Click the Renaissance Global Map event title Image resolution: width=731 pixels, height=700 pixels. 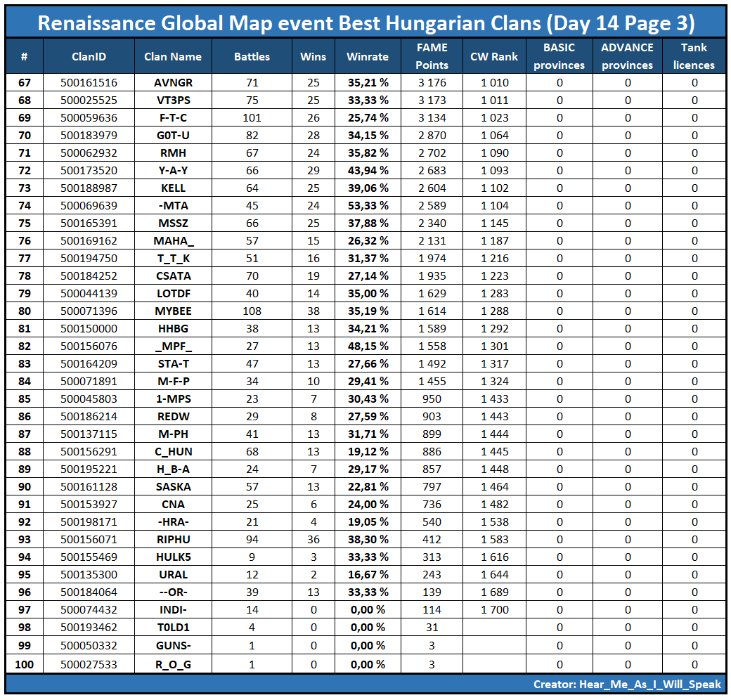pyautogui.click(x=366, y=22)
